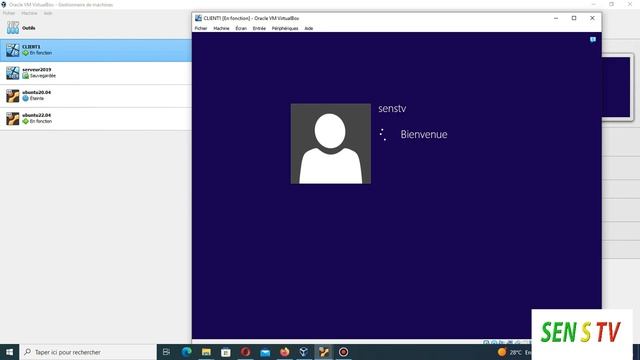Click the serveur2019 Windows 2019 OS icon
This screenshot has width=640, height=360.
pyautogui.click(x=13, y=73)
